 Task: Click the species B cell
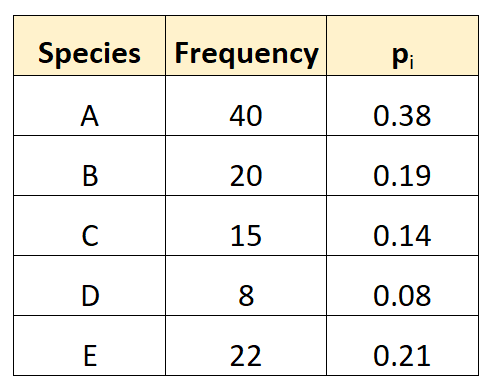tap(89, 166)
